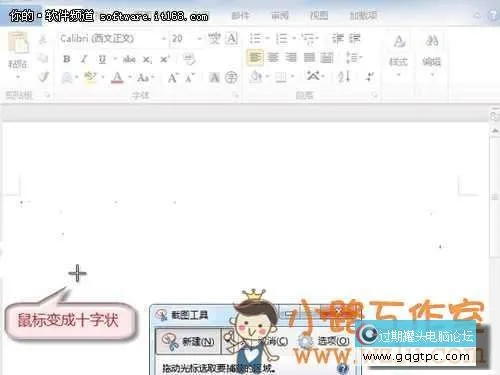The height and width of the screenshot is (375, 500).
Task: Click the Multilevel list icon
Action: (x=309, y=39)
